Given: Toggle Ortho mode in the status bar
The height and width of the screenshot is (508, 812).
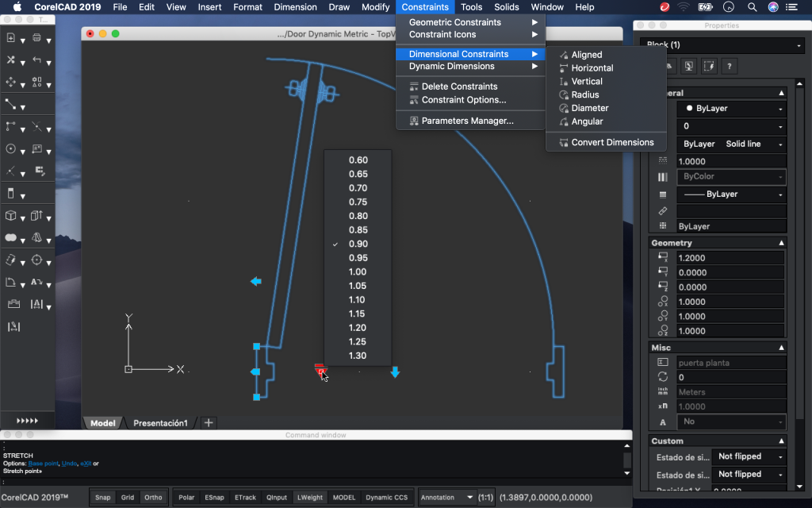Looking at the screenshot, I should (x=153, y=497).
